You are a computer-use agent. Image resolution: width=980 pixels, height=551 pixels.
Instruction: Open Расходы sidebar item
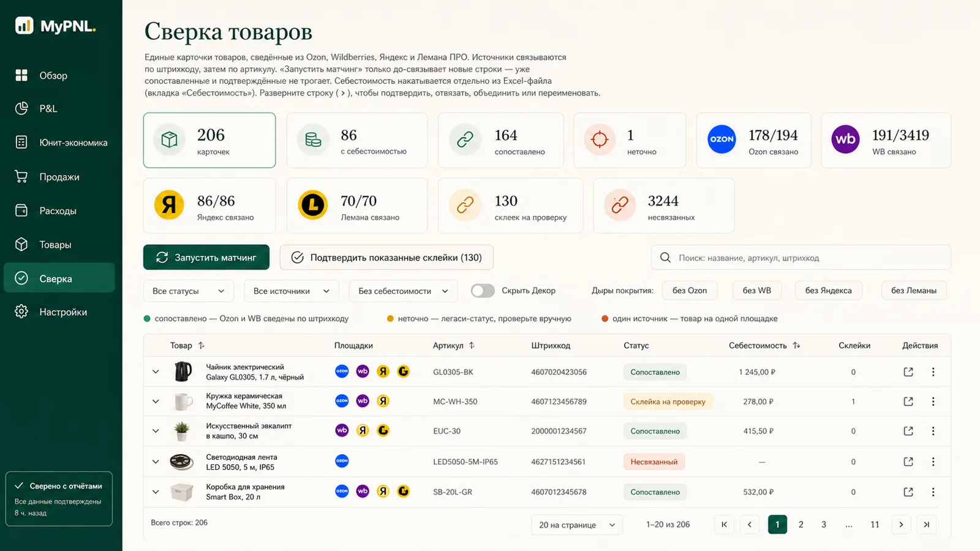point(59,211)
